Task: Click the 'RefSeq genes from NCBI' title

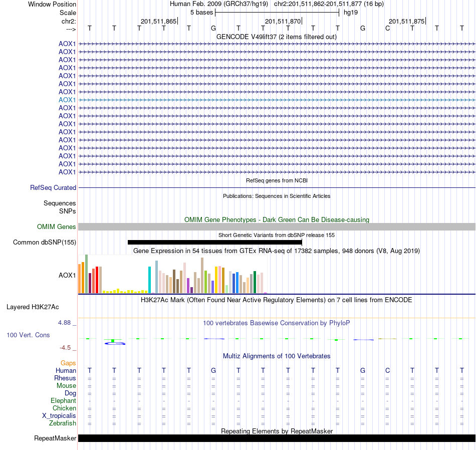Action: tap(277, 181)
